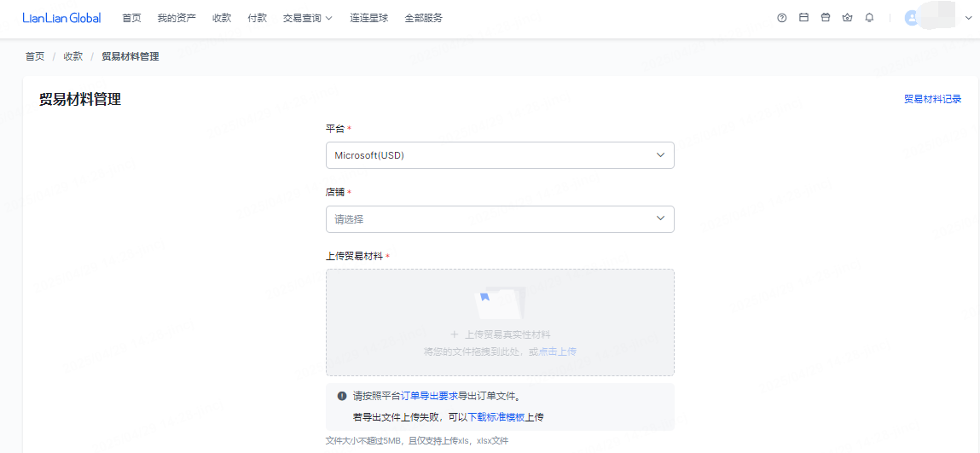Click the 首页 breadcrumb link

click(35, 56)
